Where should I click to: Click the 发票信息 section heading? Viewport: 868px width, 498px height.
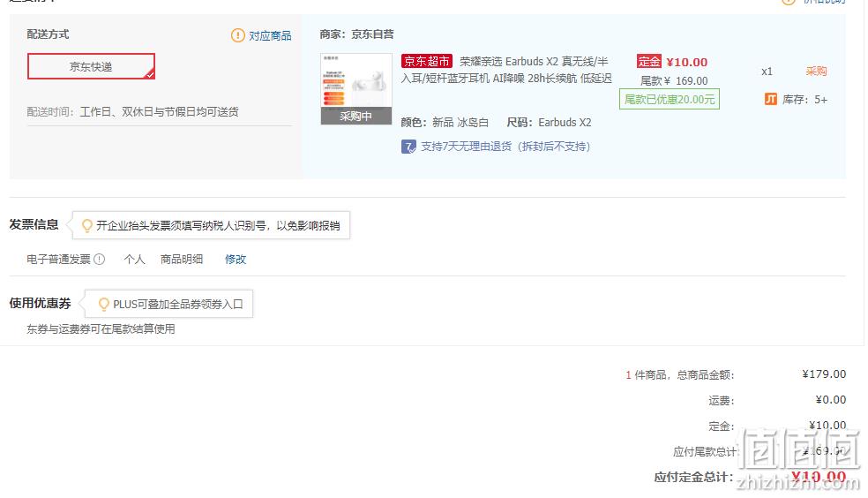[x=34, y=224]
